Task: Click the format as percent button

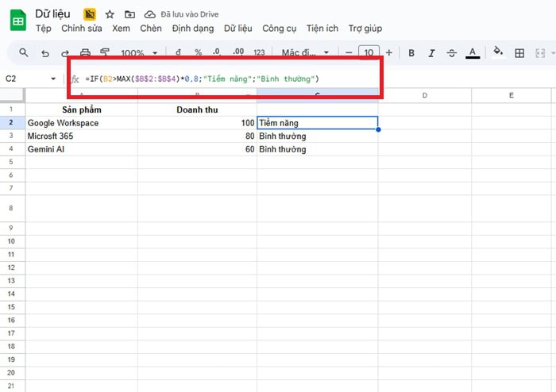Action: 198,53
